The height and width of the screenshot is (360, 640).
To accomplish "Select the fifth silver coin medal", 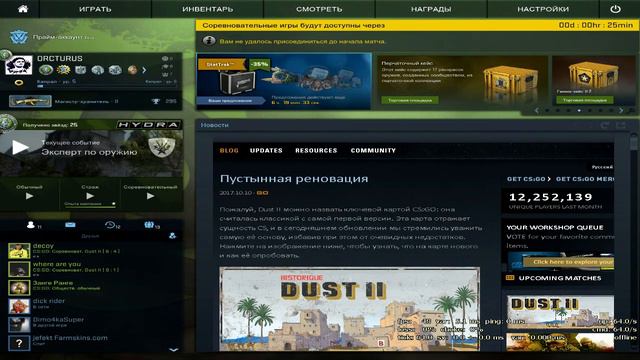I will point(115,70).
